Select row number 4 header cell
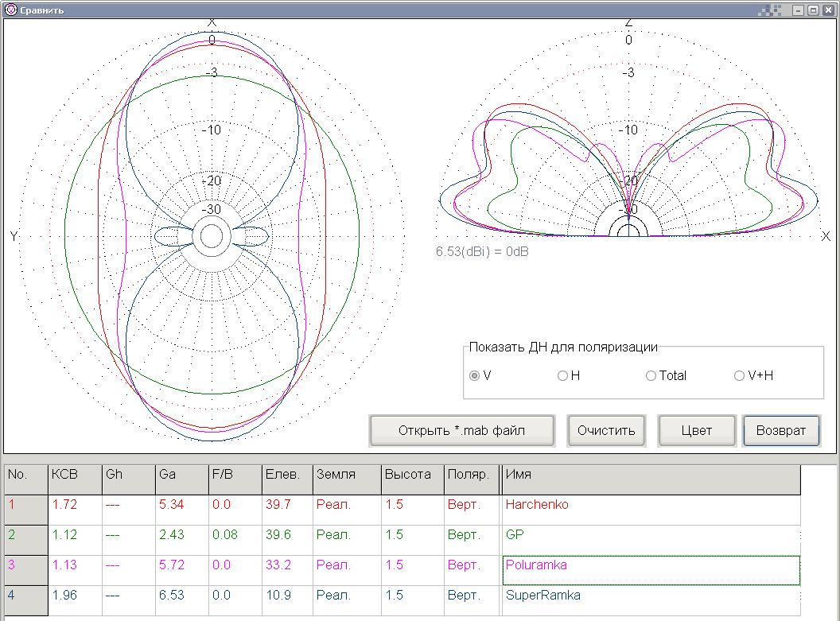Image resolution: width=840 pixels, height=621 pixels. coord(25,600)
